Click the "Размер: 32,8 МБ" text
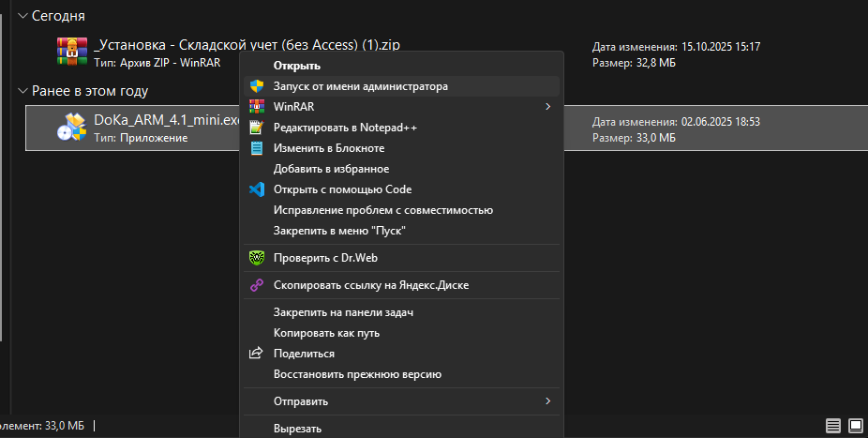Image resolution: width=868 pixels, height=438 pixels. click(634, 63)
